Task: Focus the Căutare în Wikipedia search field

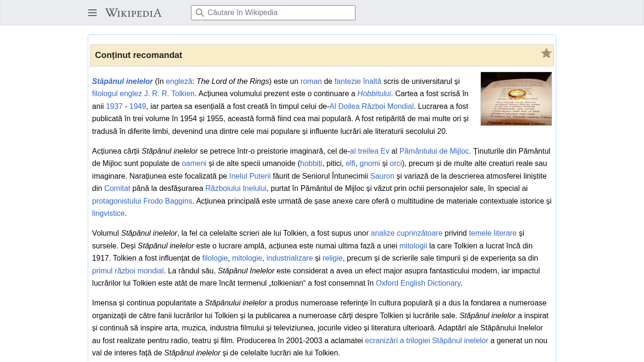Action: (x=273, y=13)
